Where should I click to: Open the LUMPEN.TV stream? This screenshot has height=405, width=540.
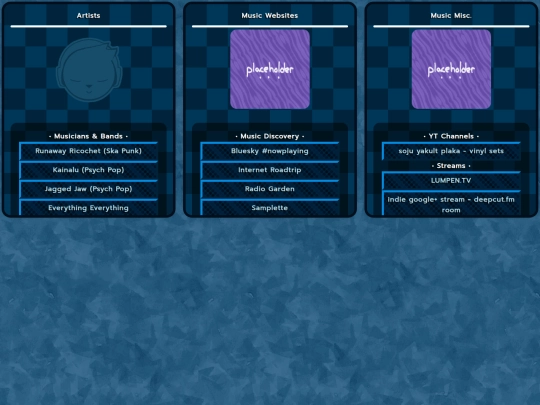(x=451, y=180)
